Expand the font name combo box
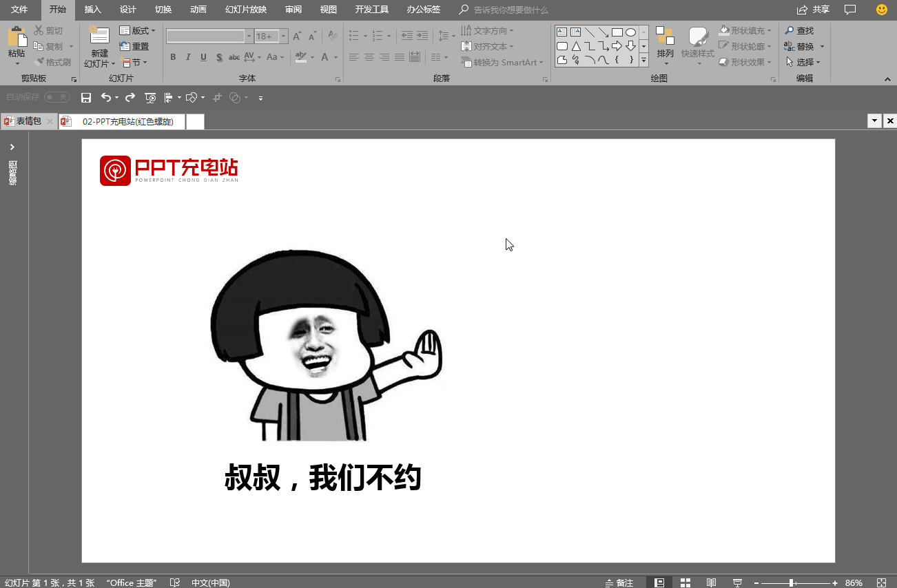897x588 pixels. [249, 36]
